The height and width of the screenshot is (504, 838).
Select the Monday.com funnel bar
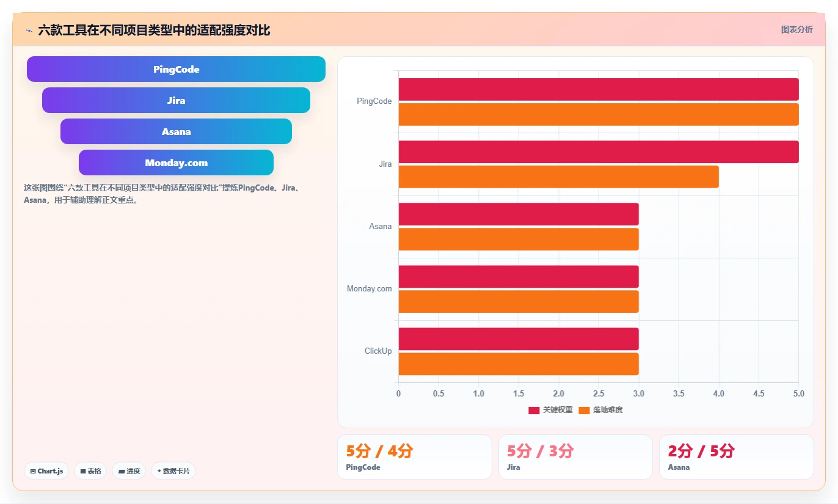click(176, 163)
